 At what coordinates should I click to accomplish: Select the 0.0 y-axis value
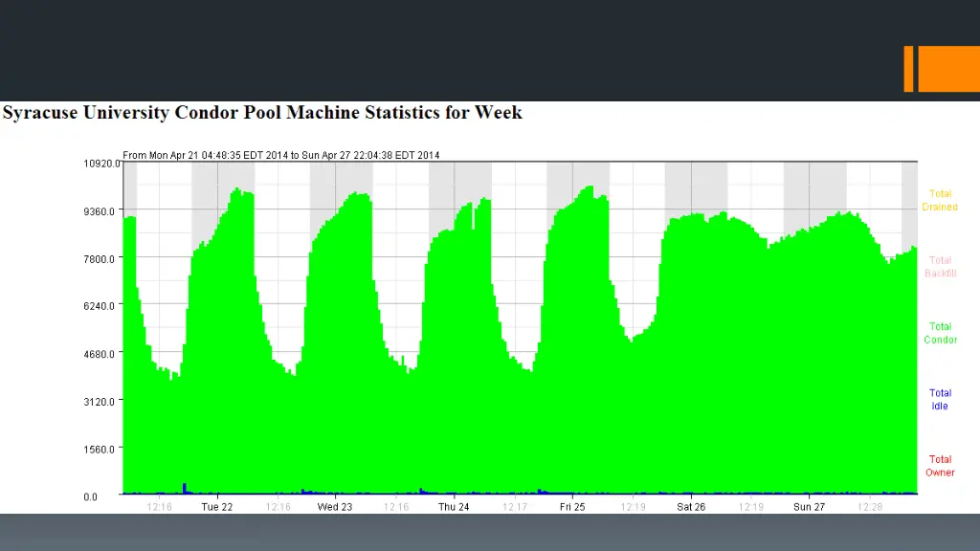91,496
